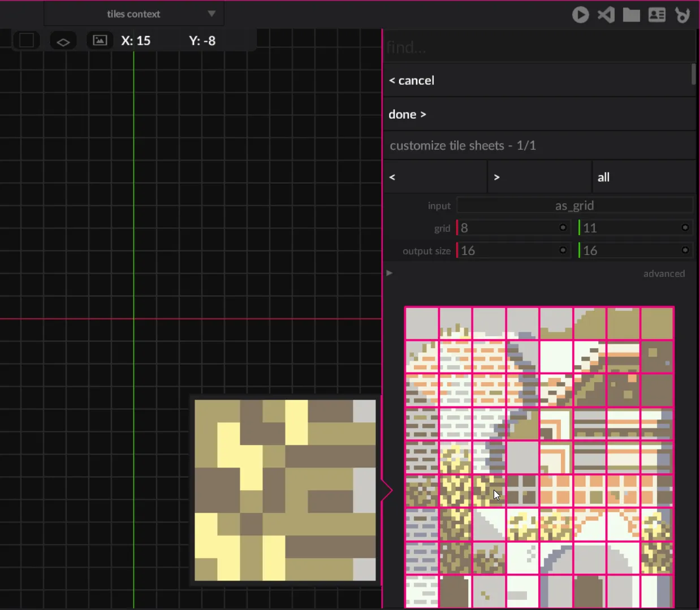Screen dimensions: 700x610
Task: Click the play button in top toolbar
Action: coord(580,15)
